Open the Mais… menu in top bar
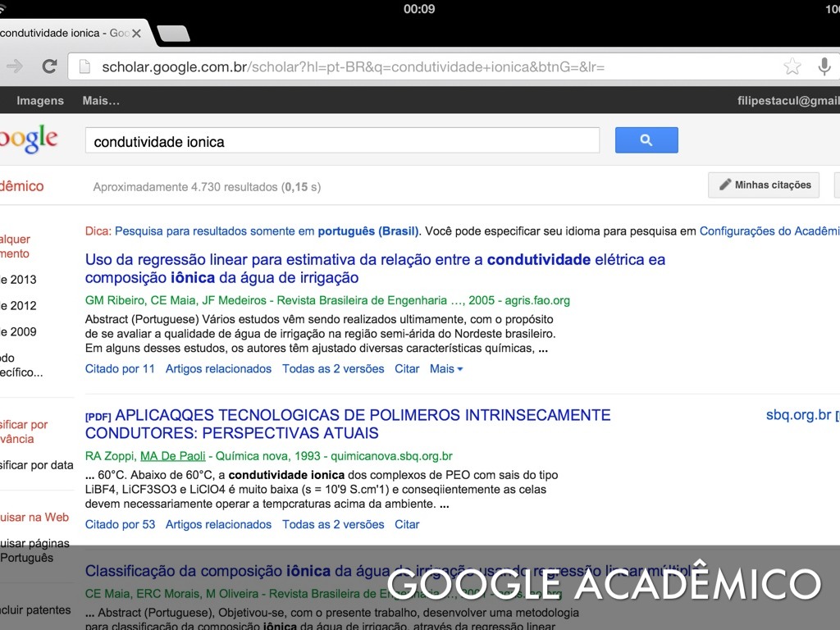 (x=101, y=101)
